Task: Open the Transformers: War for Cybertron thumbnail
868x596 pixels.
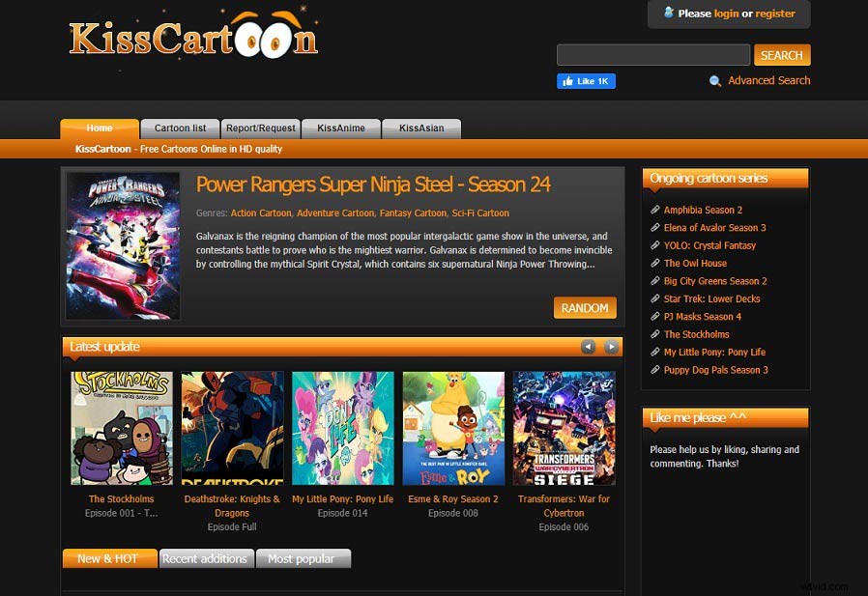Action: click(564, 429)
